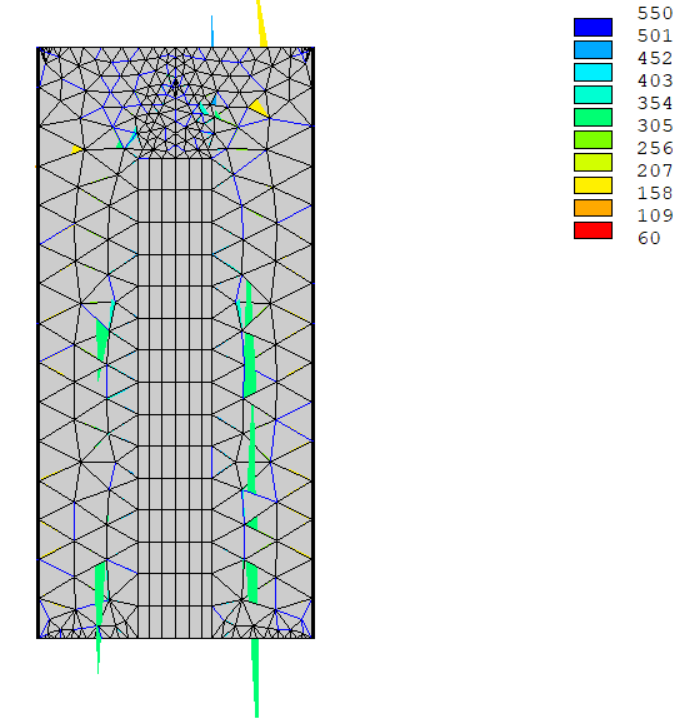Click the structured rectangular grid in mesh center
Image resolution: width=685 pixels, height=719 pixels.
175,400
